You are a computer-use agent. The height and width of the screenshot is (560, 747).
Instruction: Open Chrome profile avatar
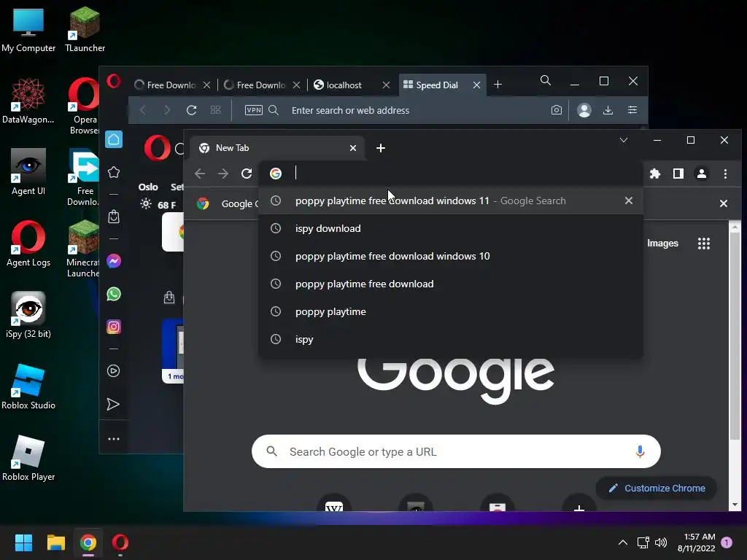click(x=701, y=174)
